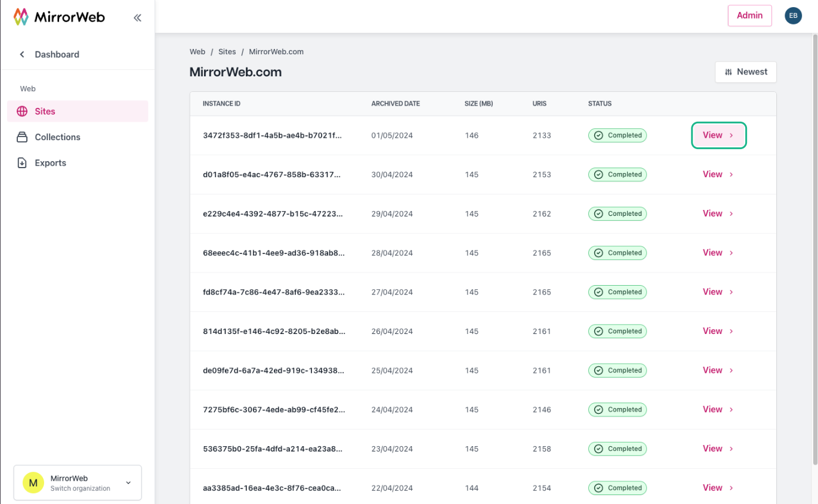Click the URIs value 2162
This screenshot has height=504, width=818.
point(542,214)
